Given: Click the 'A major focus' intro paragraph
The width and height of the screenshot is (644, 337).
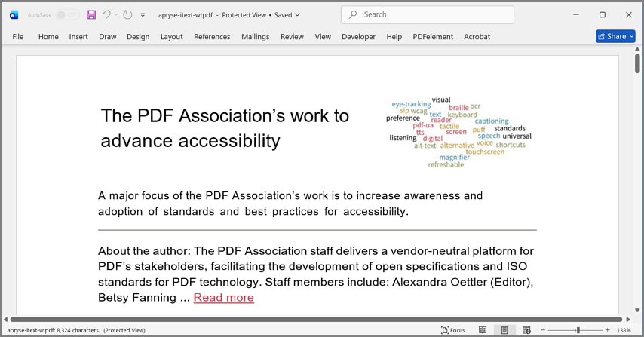Looking at the screenshot, I should point(290,204).
